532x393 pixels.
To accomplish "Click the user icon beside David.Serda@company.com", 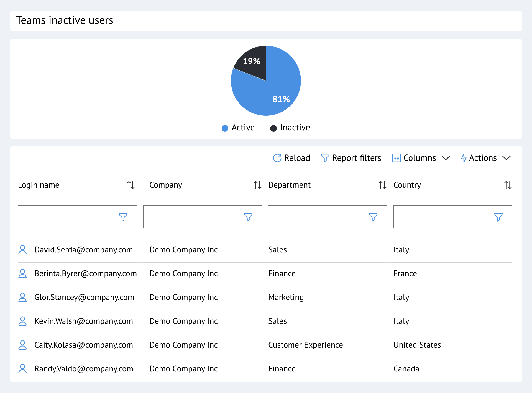I will point(23,250).
